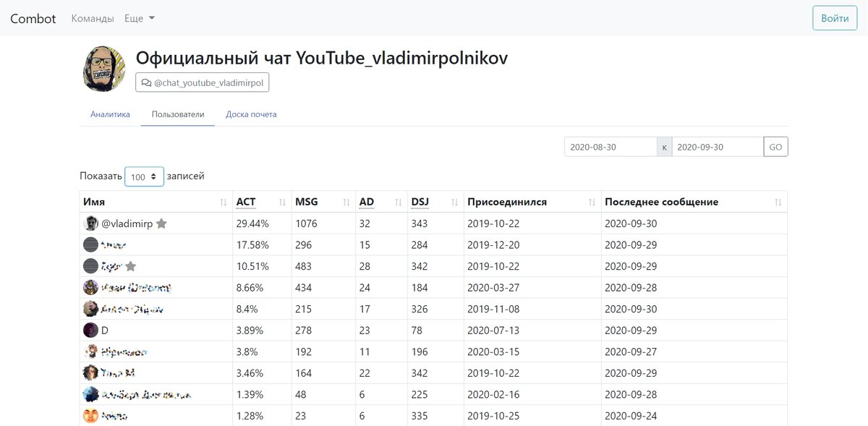Click the GO button
This screenshot has height=426, width=868.
(x=775, y=147)
